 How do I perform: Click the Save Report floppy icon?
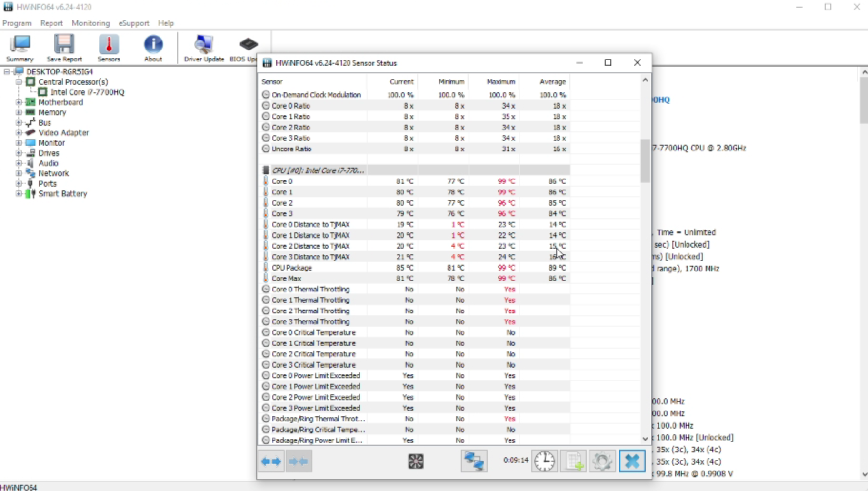(x=64, y=48)
